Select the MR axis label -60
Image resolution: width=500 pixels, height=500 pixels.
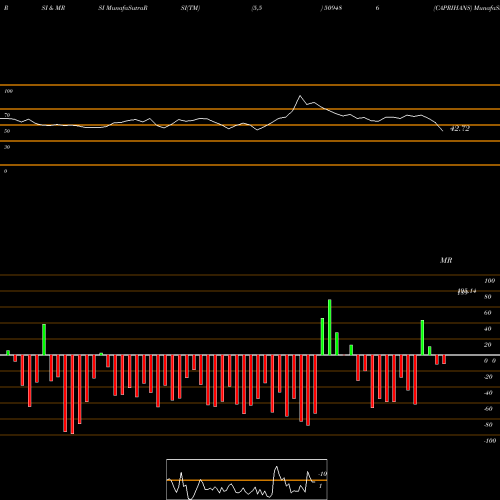click(488, 409)
